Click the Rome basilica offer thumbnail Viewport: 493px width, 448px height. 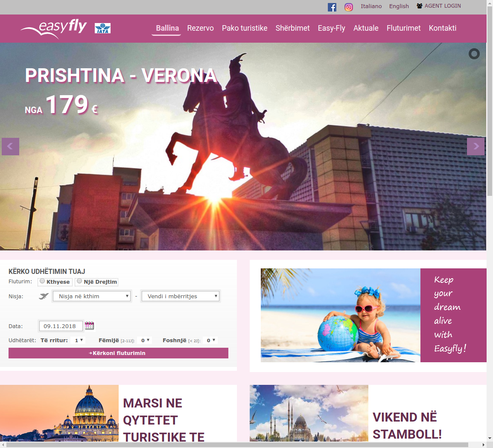click(x=59, y=413)
